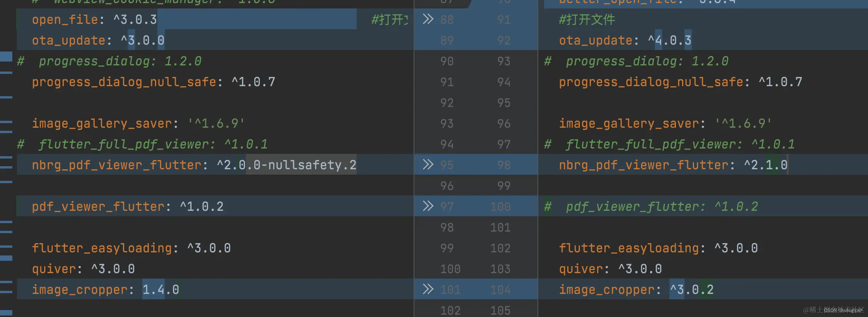The height and width of the screenshot is (317, 868).
Task: Click right-pane 'flutter_easyloading: ^3.0.0'
Action: pos(658,248)
